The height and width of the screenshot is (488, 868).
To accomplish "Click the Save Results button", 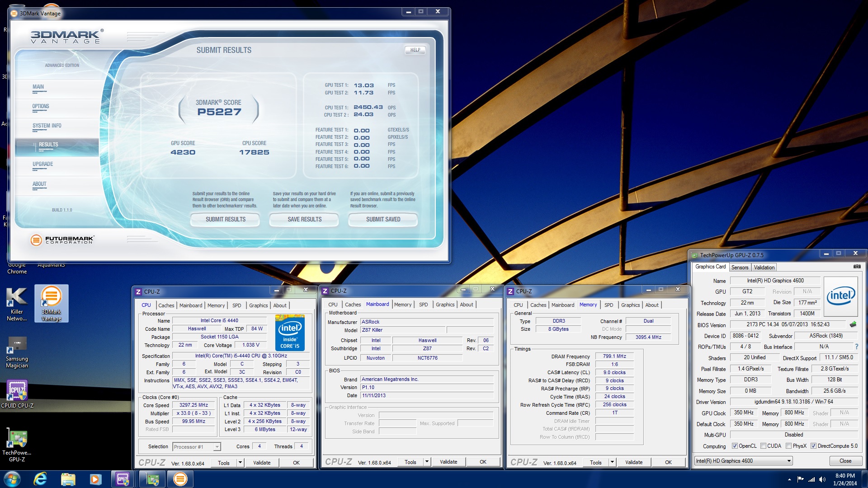I will pos(304,220).
